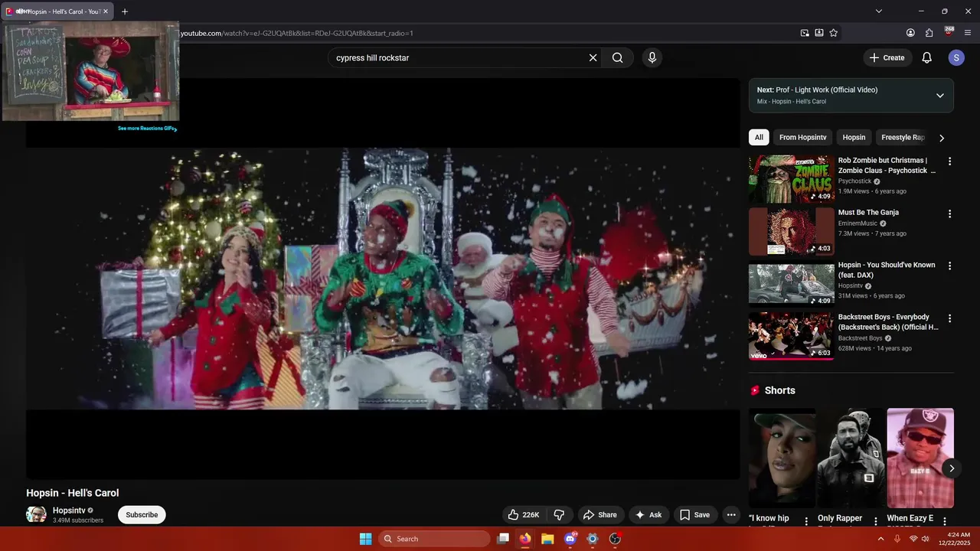Dislike the Hell's Carol video
This screenshot has width=980, height=551.
(560, 515)
